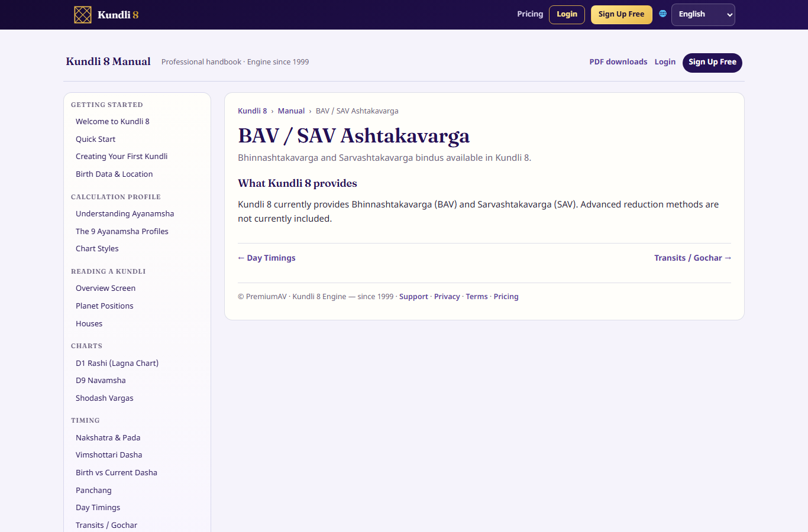Click the yellow Sign Up Free button
Screen dimensions: 808x532
pos(621,15)
